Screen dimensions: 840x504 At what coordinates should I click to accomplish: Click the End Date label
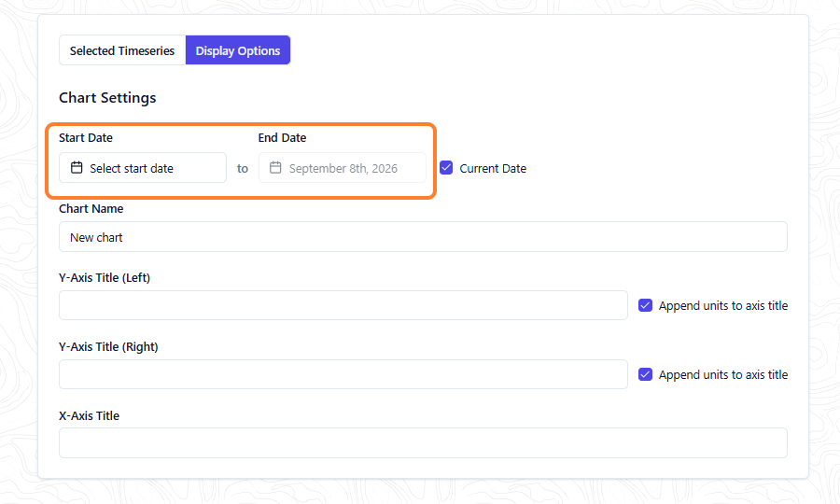coord(282,137)
